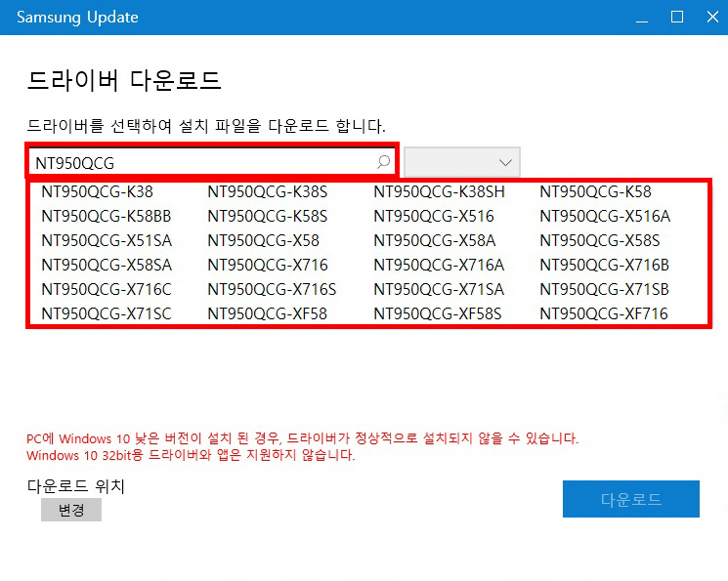Image resolution: width=728 pixels, height=581 pixels.
Task: Select model NT950QCG-X58A
Action: click(435, 240)
